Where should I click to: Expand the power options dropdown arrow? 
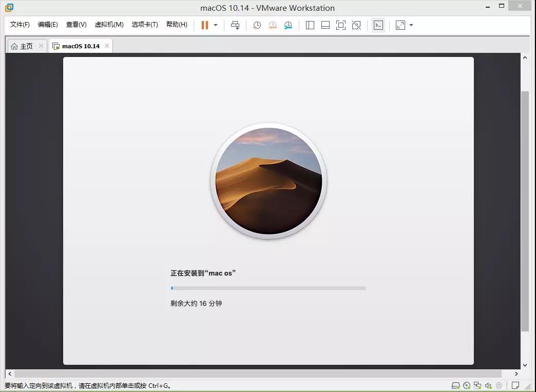tap(216, 25)
